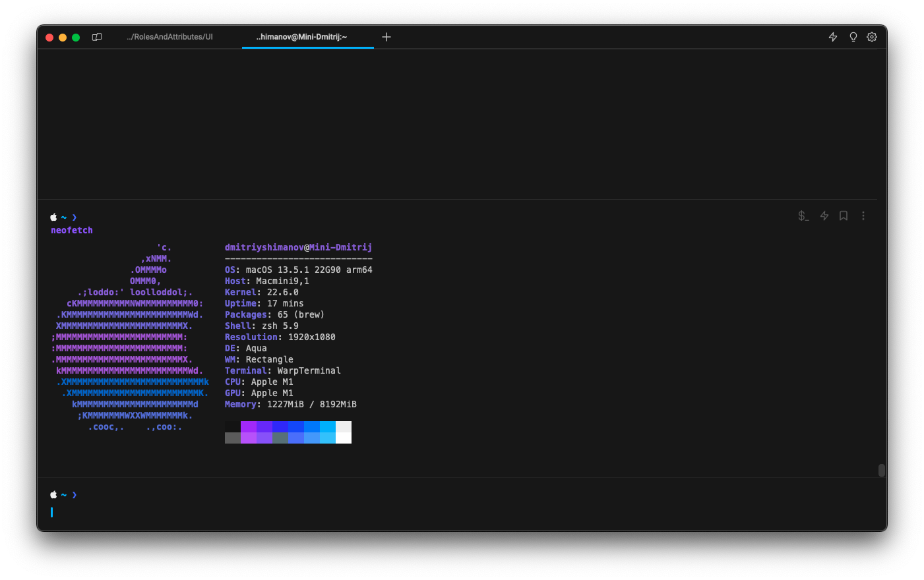Click the dmitriyshimanov@Mini-Dmitrij header text

[x=298, y=247]
